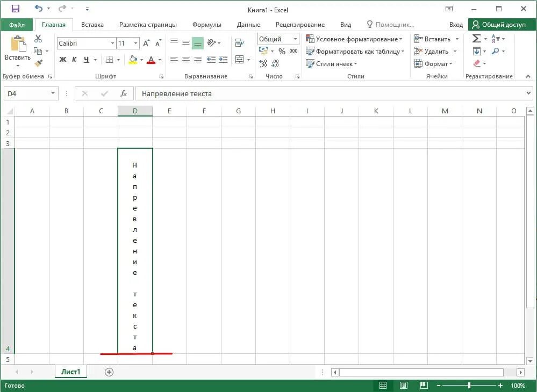Image resolution: width=537 pixels, height=392 pixels.
Task: Toggle bold Ж formatting
Action: click(x=63, y=60)
